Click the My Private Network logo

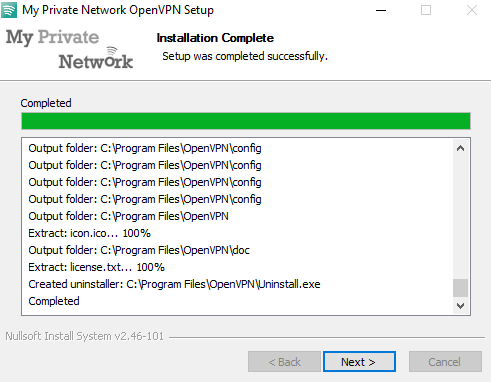[69, 49]
